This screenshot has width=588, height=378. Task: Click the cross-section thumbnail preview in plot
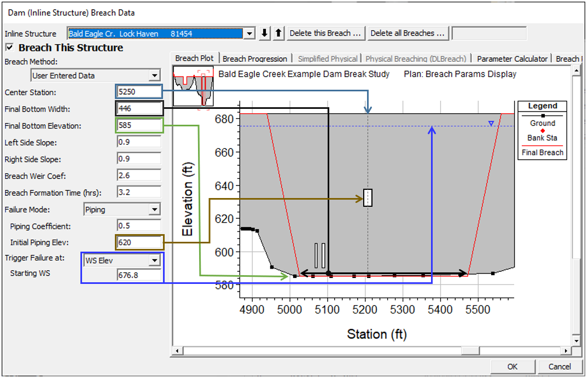(x=193, y=86)
